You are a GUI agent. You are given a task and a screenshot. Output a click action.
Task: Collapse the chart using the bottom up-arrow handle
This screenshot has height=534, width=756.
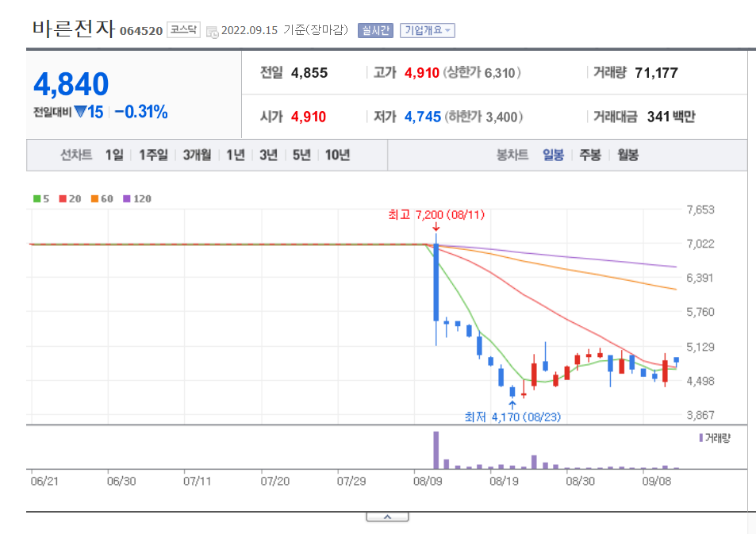[x=387, y=517]
